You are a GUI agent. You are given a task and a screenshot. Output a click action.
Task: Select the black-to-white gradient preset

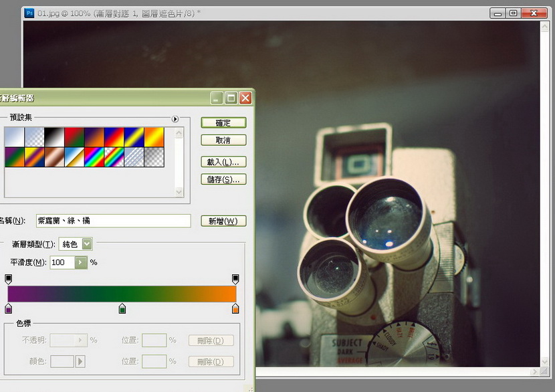[x=53, y=136]
